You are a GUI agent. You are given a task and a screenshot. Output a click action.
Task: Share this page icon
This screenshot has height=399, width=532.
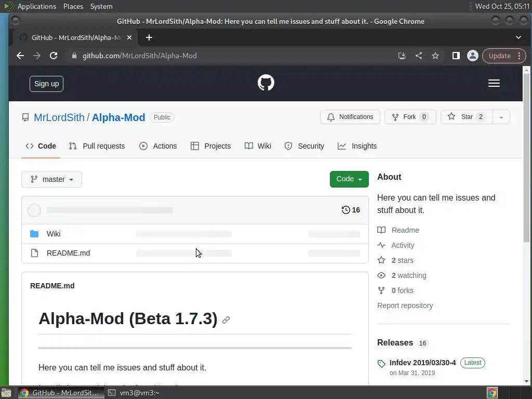point(419,56)
